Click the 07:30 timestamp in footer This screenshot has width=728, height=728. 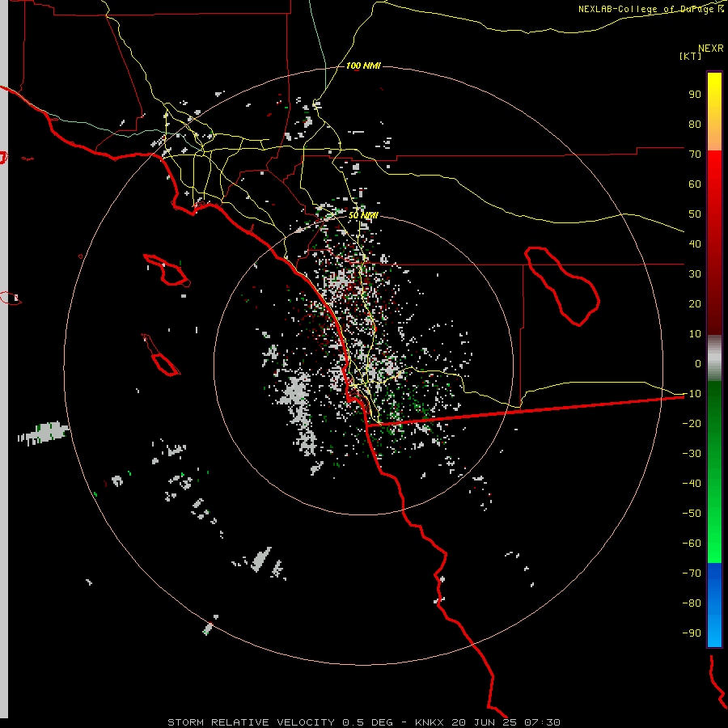click(x=542, y=722)
